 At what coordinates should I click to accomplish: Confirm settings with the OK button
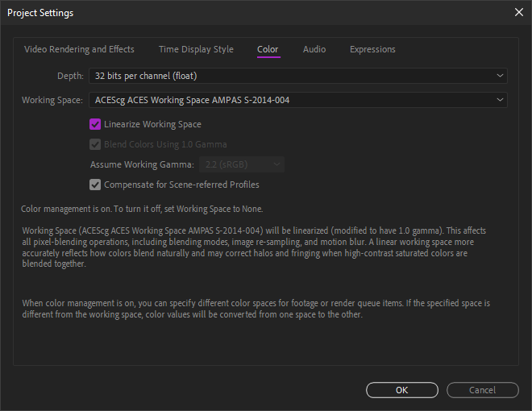coord(402,390)
